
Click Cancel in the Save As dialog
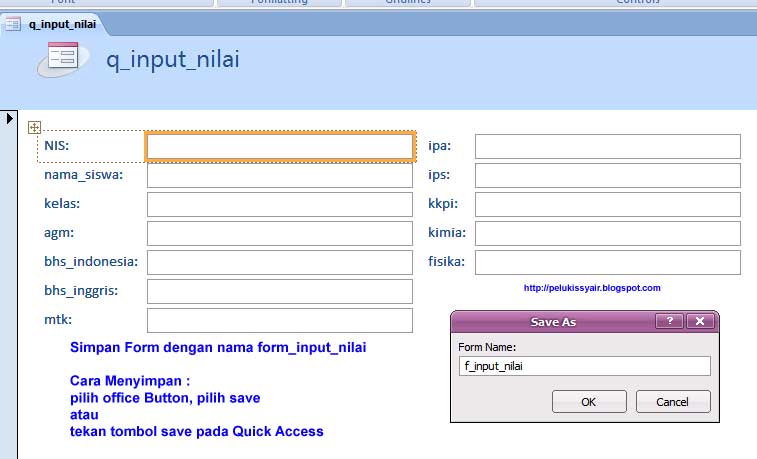(x=673, y=402)
